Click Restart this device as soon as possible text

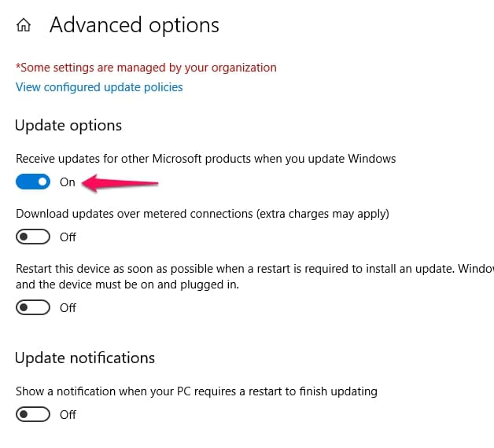pyautogui.click(x=255, y=269)
